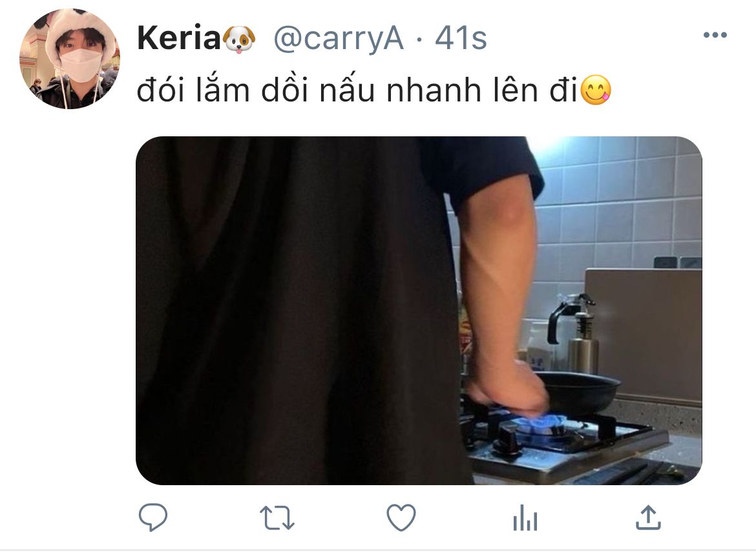
Task: Open the tweet via 41s timestamp
Action: point(461,38)
